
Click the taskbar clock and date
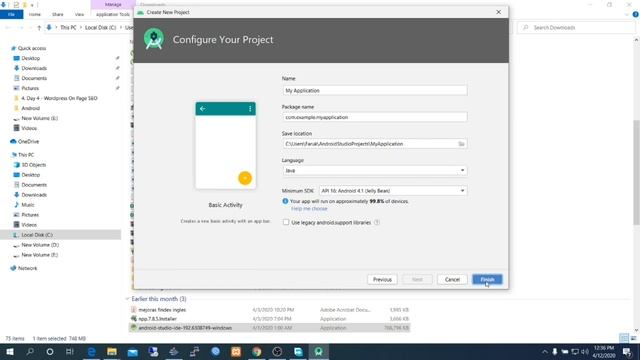(604, 351)
